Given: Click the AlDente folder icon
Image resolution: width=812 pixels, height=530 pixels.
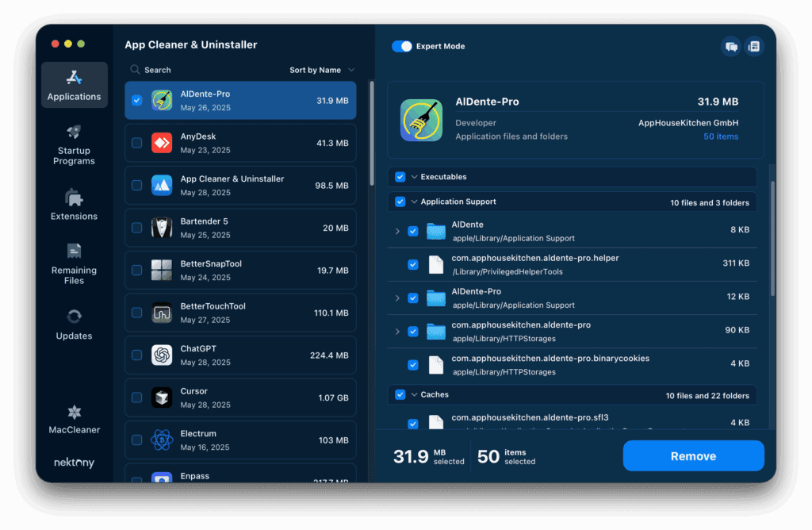Looking at the screenshot, I should click(x=436, y=231).
